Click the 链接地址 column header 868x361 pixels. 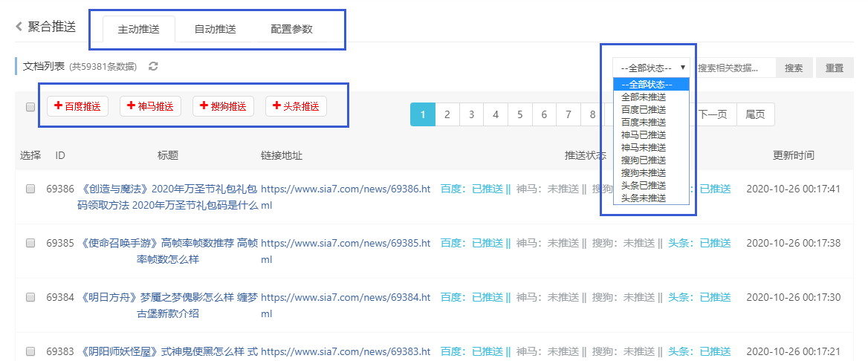point(281,155)
